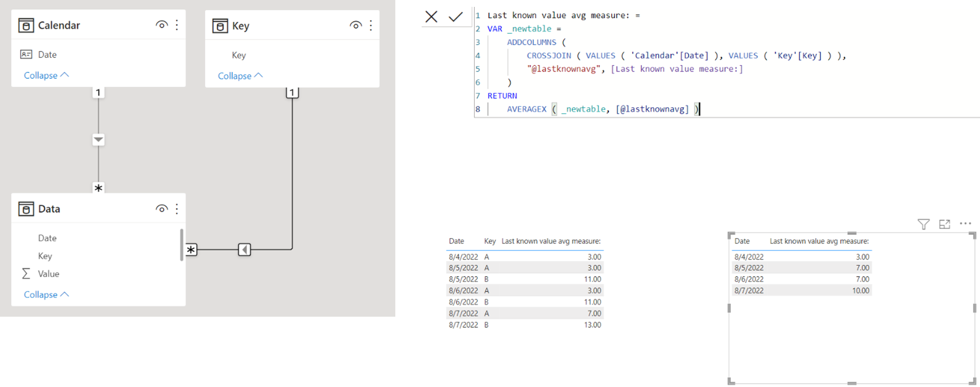Click the right visual's bottom-right resize handle
Image resolution: width=980 pixels, height=387 pixels.
click(x=972, y=381)
